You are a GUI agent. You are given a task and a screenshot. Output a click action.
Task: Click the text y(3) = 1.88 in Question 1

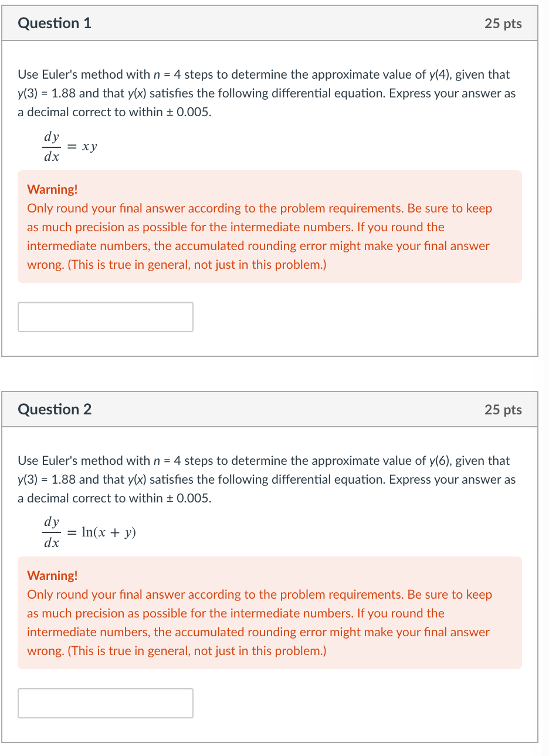47,93
